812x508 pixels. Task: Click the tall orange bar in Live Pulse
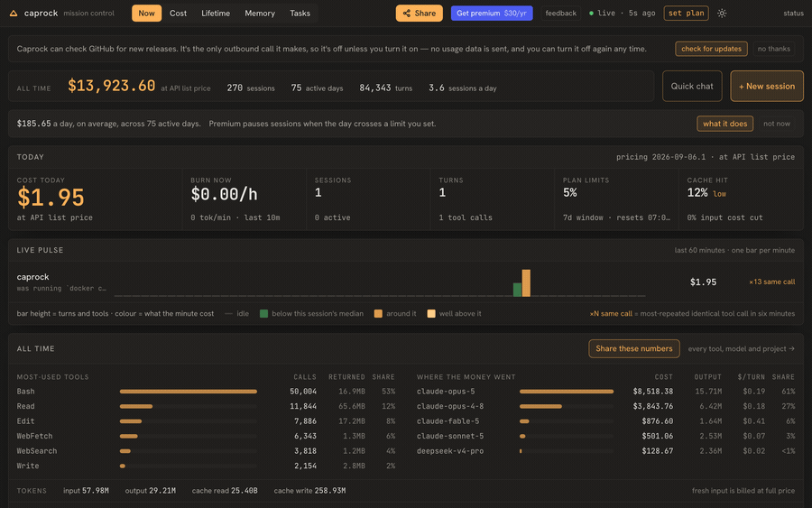tap(526, 283)
